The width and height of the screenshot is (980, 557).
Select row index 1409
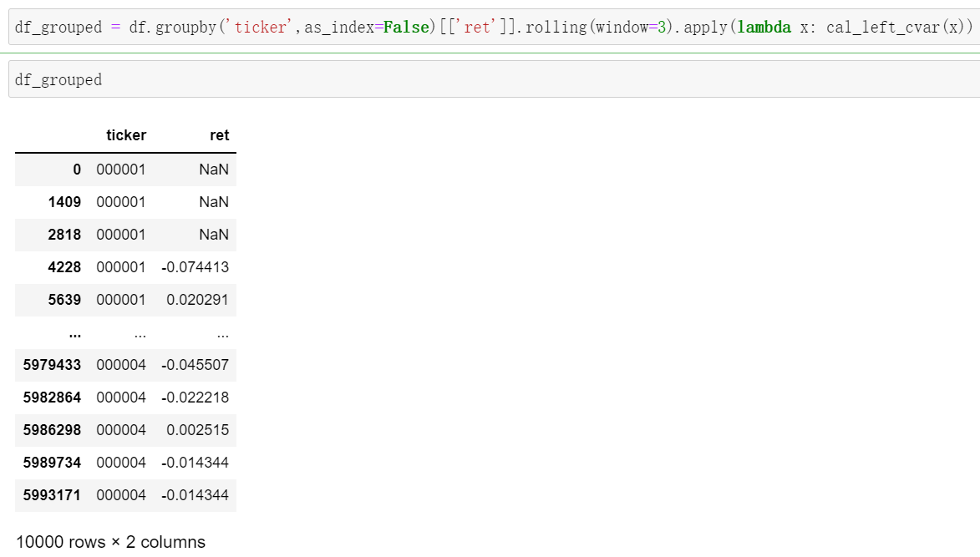[x=64, y=202]
